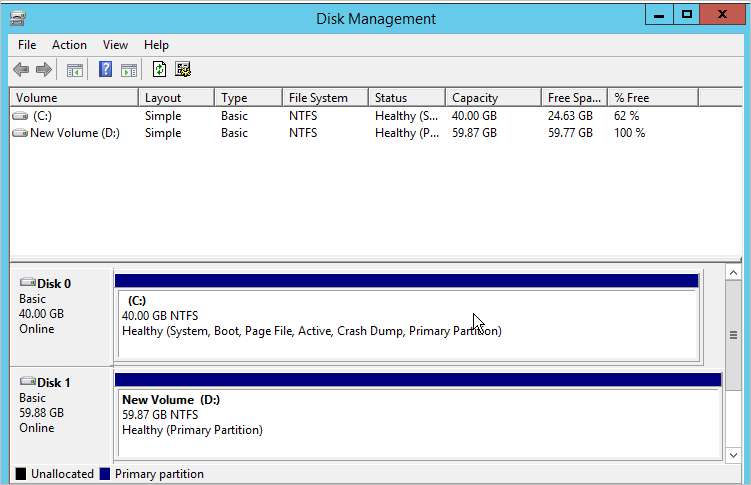751x485 pixels.
Task: Toggle the console tree pane icon
Action: tap(75, 70)
